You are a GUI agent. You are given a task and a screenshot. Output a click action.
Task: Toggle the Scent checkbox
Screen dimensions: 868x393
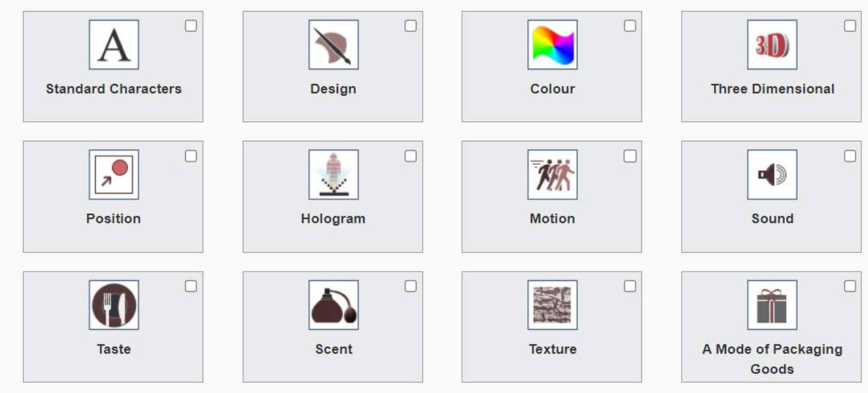tap(410, 286)
